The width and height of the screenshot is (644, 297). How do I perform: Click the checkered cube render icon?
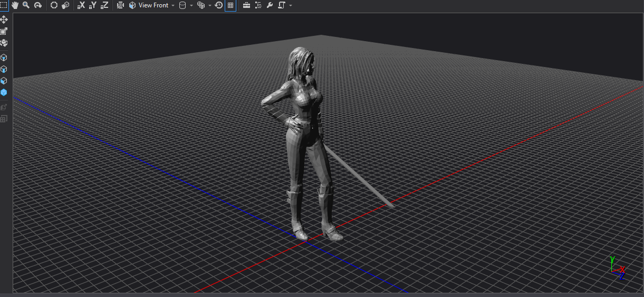[x=200, y=5]
